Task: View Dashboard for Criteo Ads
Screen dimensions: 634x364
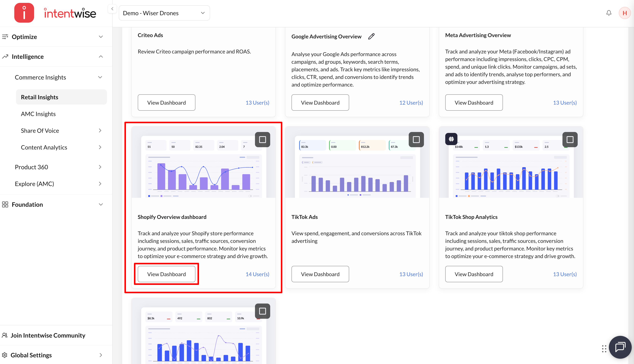Action: tap(166, 103)
